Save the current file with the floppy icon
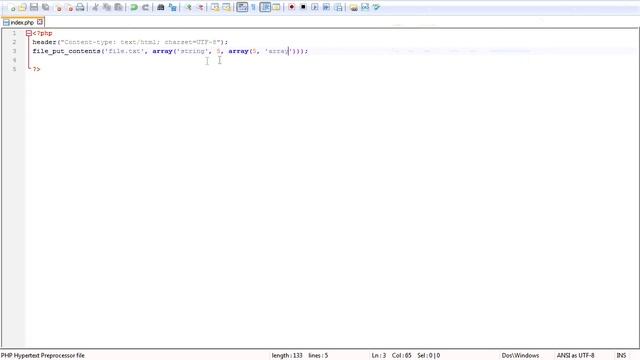The width and height of the screenshot is (640, 360). [34, 7]
